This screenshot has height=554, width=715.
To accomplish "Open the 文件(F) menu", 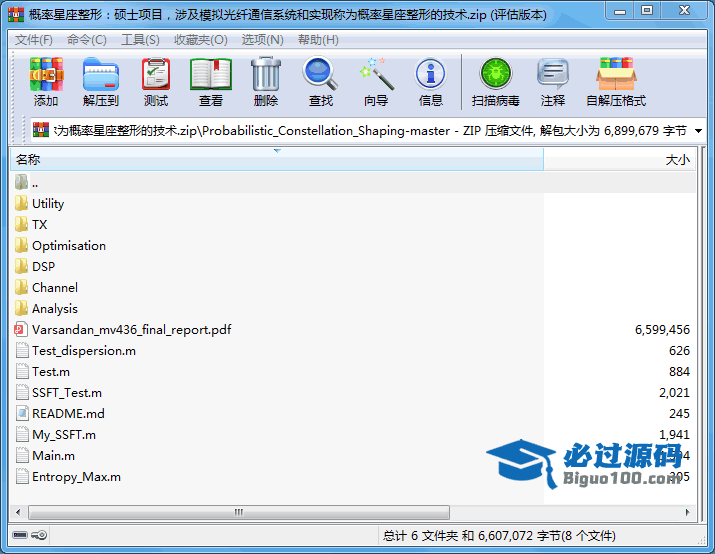I will click(34, 40).
